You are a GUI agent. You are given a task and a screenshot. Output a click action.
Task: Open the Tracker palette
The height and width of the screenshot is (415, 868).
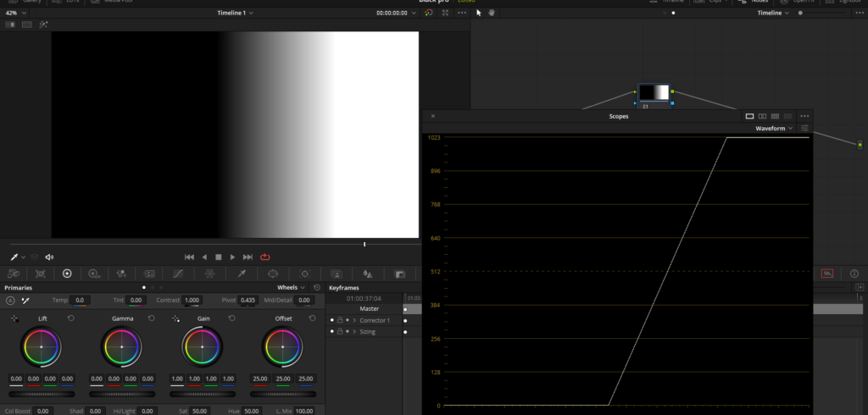(x=304, y=274)
